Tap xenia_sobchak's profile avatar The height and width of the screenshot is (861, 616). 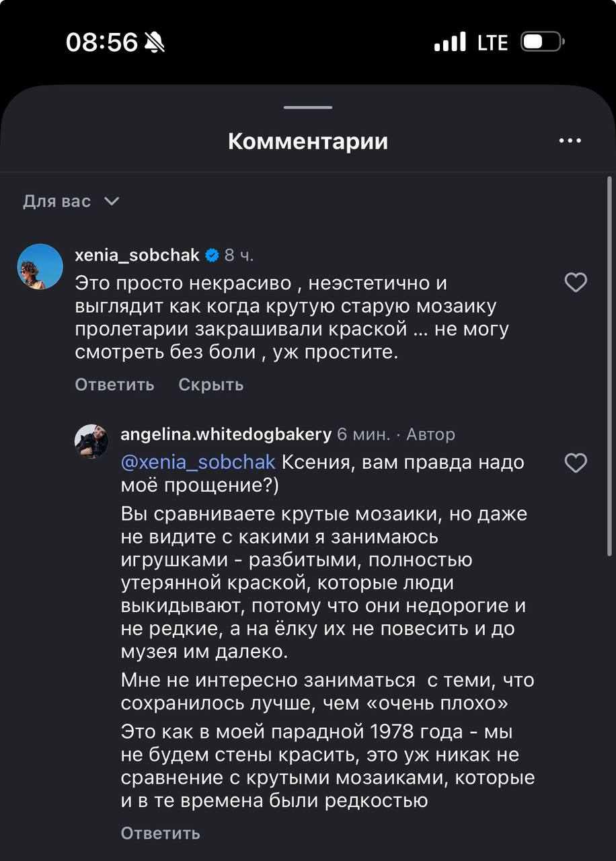[x=40, y=266]
